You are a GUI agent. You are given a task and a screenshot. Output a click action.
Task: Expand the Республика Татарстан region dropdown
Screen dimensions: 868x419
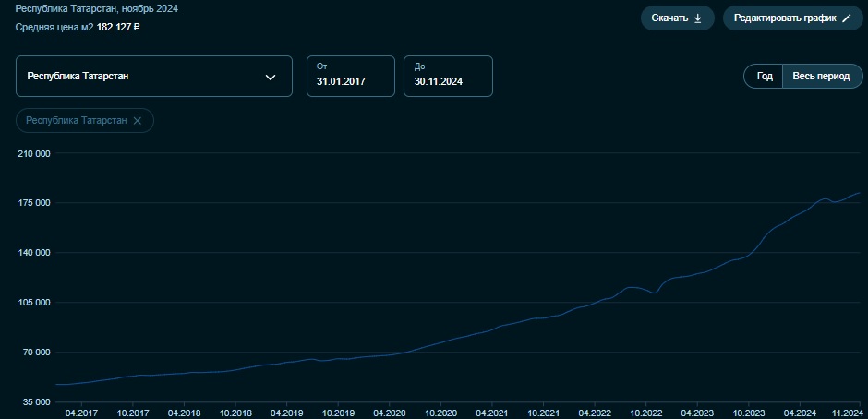point(154,77)
